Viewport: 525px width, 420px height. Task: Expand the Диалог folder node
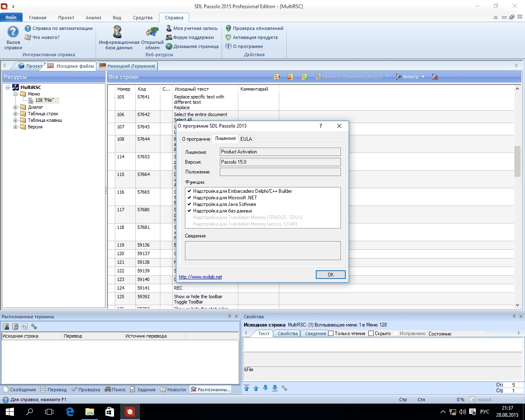pyautogui.click(x=15, y=107)
